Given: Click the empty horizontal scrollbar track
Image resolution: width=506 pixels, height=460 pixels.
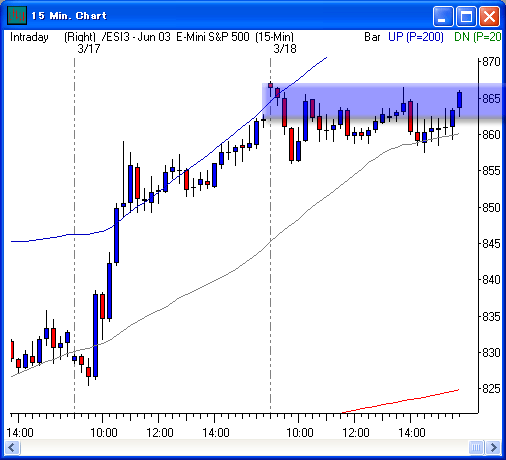Looking at the screenshot, I should pyautogui.click(x=244, y=447).
